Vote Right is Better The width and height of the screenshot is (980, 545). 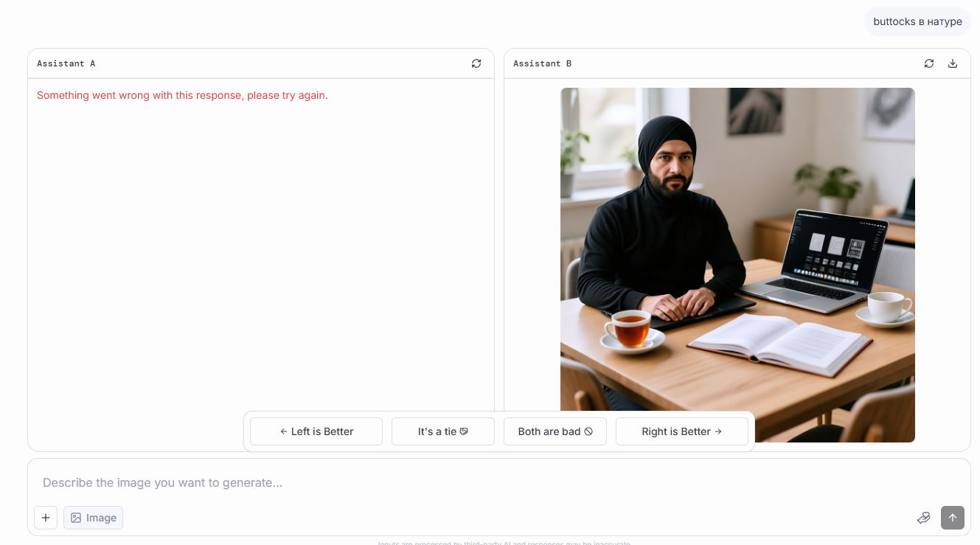(682, 431)
